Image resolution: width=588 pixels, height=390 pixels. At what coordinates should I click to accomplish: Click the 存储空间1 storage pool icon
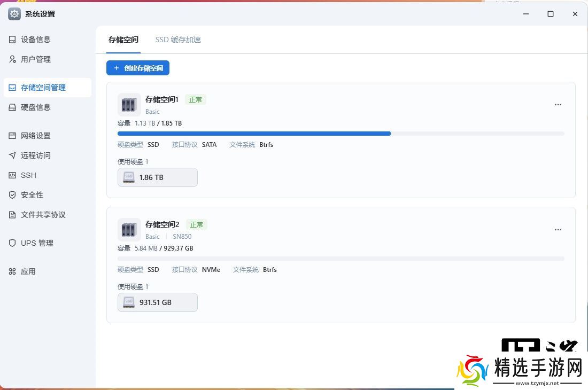pos(129,105)
